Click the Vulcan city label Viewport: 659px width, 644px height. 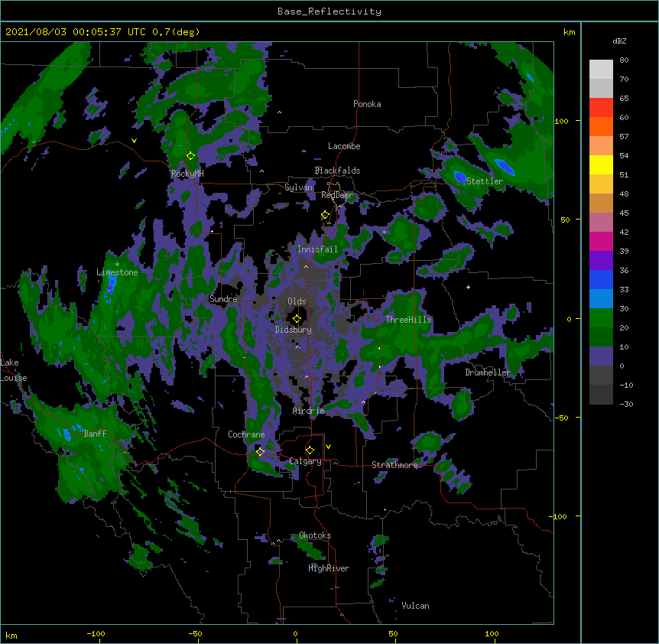click(415, 606)
